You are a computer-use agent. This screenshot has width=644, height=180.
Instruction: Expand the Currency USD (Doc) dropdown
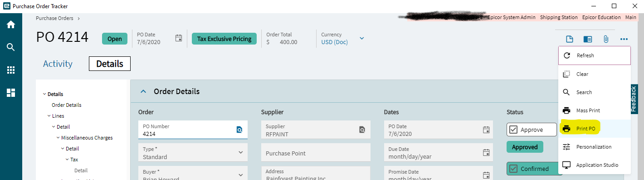pyautogui.click(x=361, y=38)
